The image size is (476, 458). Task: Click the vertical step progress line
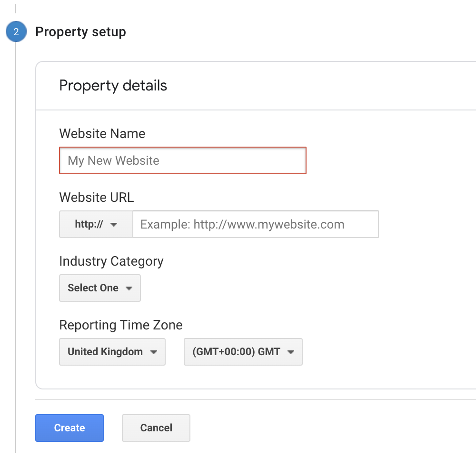[x=16, y=238]
